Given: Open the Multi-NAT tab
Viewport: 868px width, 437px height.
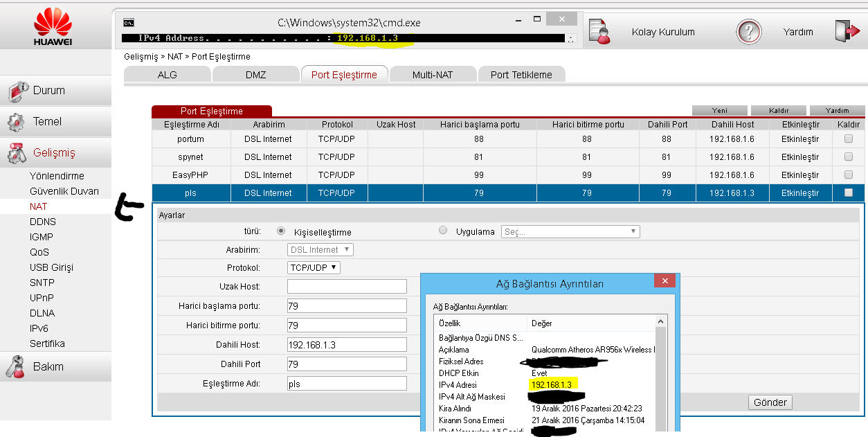Looking at the screenshot, I should click(433, 75).
